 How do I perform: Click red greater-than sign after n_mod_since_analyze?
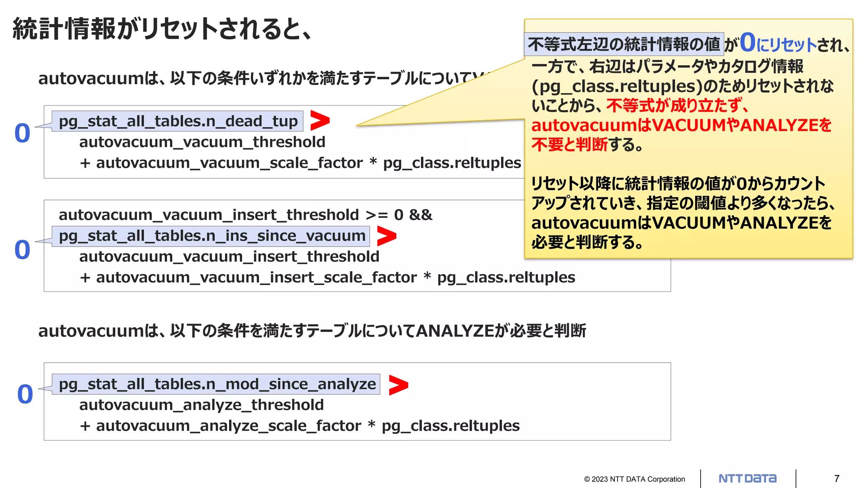[x=398, y=385]
